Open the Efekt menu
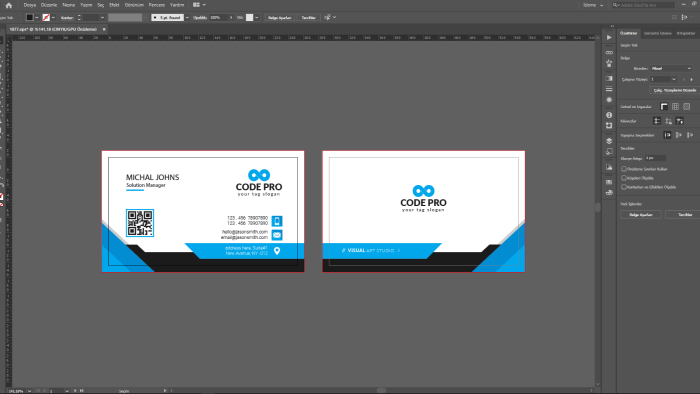This screenshot has width=700, height=394. click(114, 5)
